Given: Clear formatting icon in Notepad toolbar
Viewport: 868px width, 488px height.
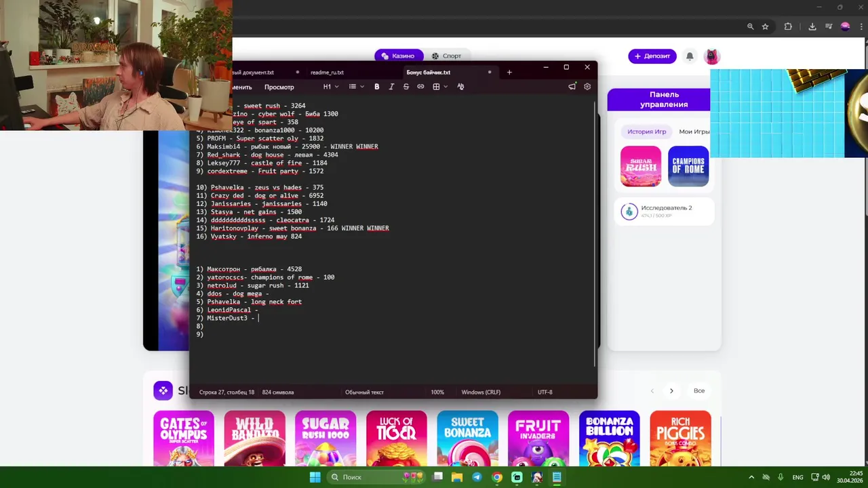Looking at the screenshot, I should click(460, 87).
